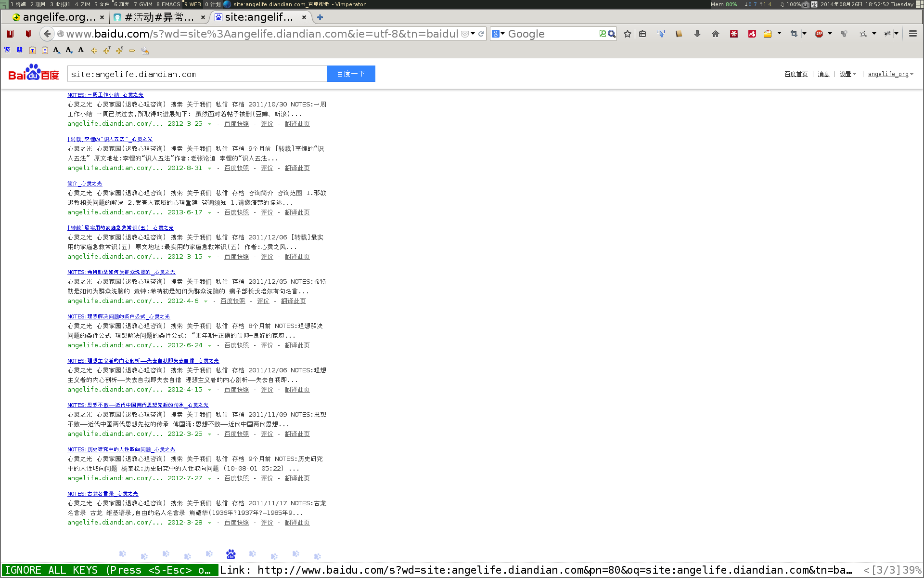Click the traditional Chinese 繁 conversion icon
The width and height of the screenshot is (924, 578).
(7, 50)
